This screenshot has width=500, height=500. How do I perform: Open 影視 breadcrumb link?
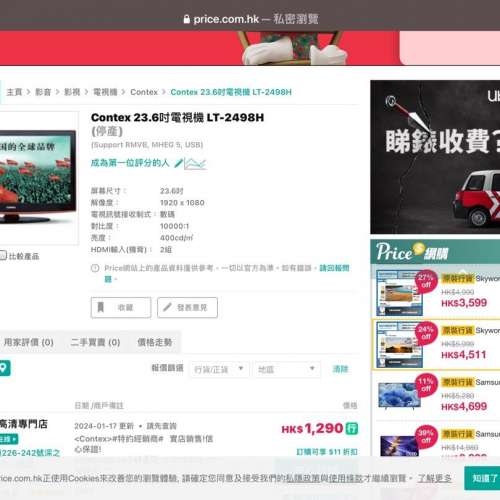(72, 92)
